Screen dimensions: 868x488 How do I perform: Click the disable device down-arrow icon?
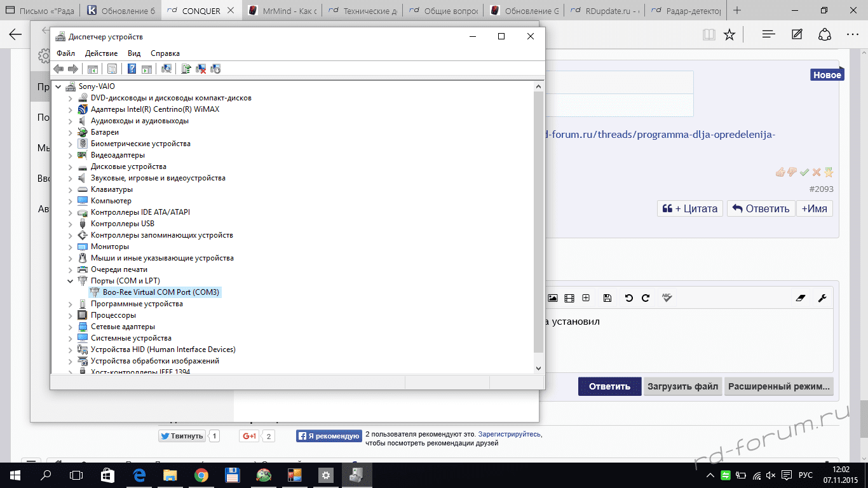(215, 69)
